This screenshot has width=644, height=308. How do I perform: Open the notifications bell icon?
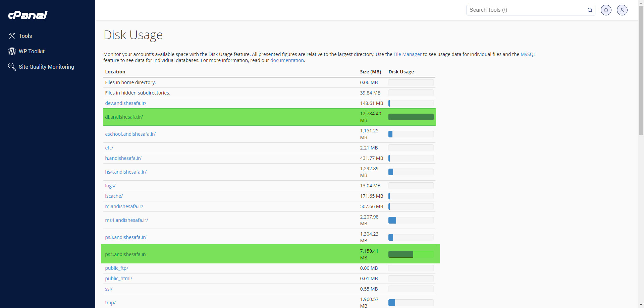click(x=606, y=10)
